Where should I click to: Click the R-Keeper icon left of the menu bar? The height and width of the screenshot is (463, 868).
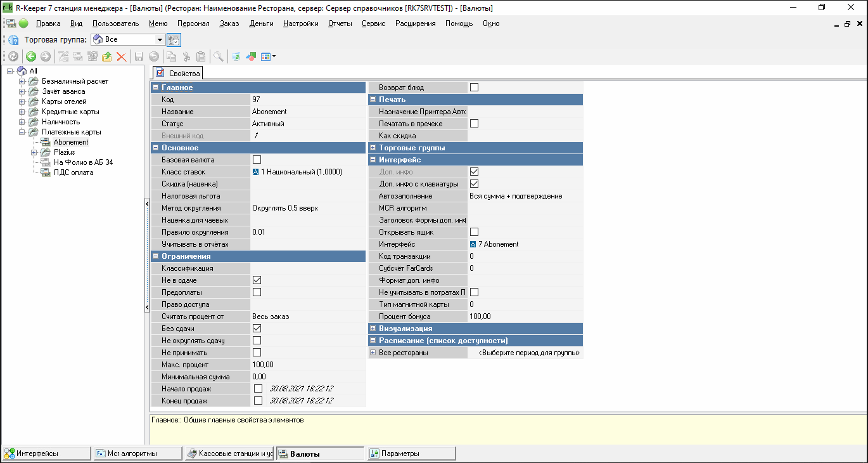click(x=11, y=23)
